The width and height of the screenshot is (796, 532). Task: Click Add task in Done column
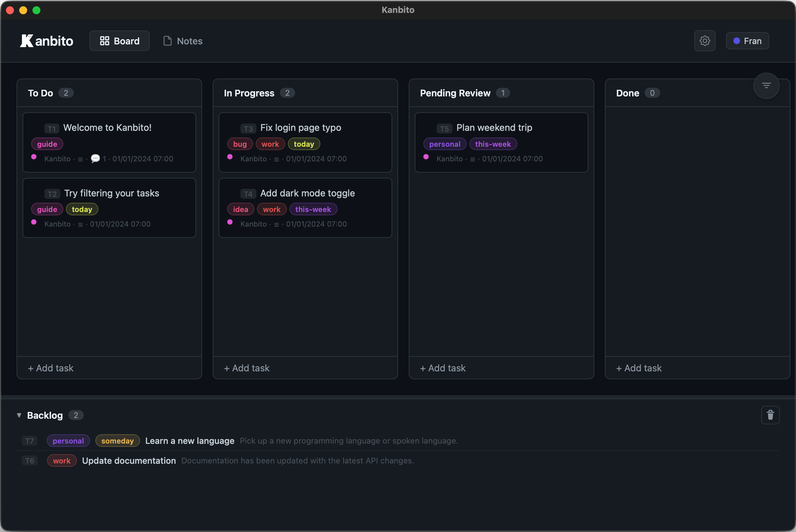pyautogui.click(x=639, y=368)
